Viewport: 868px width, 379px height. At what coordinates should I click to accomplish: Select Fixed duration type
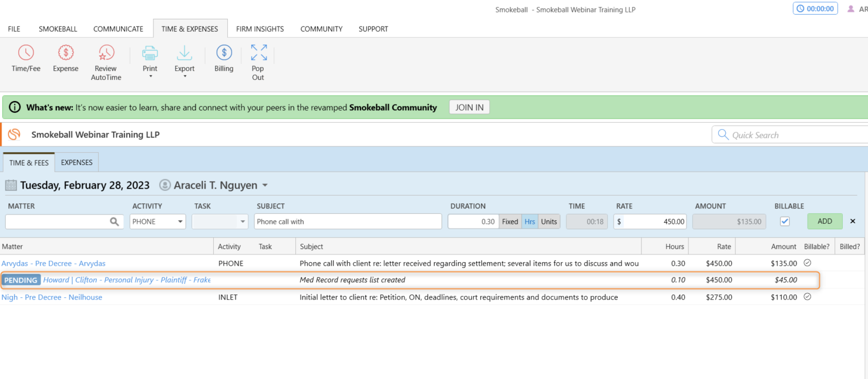[510, 222]
